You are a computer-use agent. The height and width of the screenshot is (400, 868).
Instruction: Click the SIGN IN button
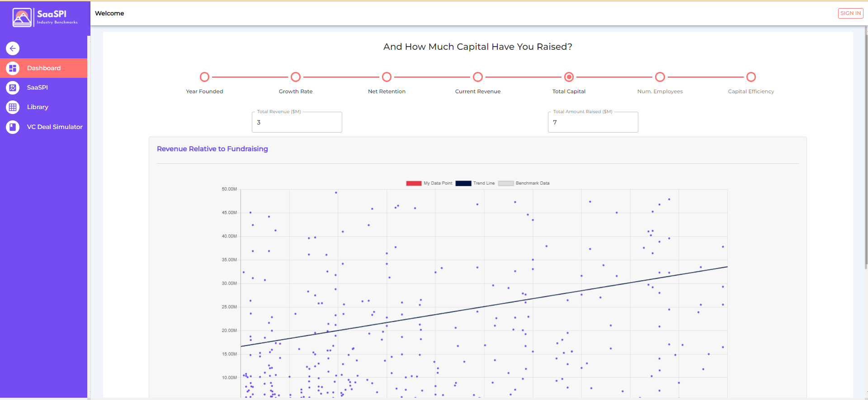[850, 13]
